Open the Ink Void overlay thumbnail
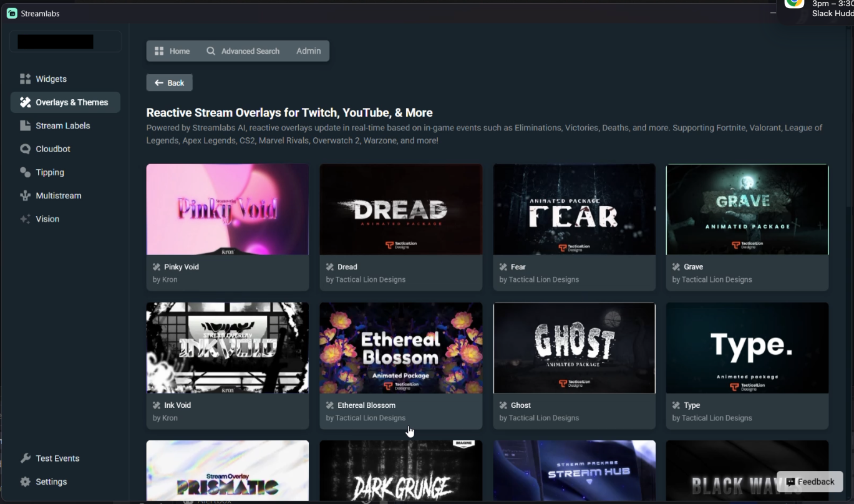This screenshot has width=854, height=504. (x=228, y=348)
